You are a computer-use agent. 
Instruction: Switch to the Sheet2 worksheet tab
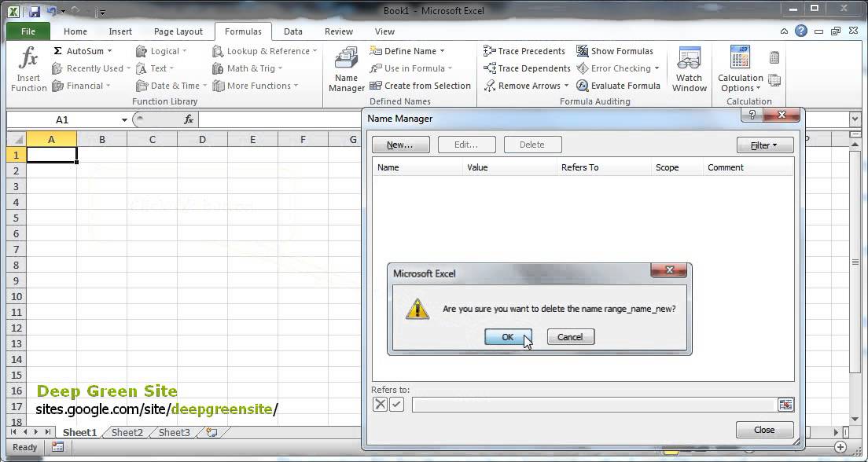(127, 433)
